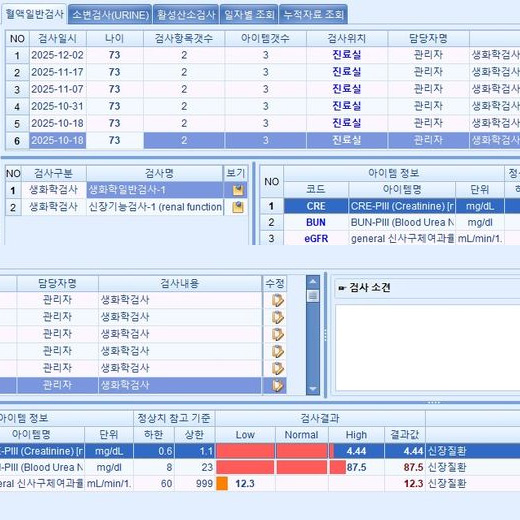Click 신장질환 note in the Creatinine row
The height and width of the screenshot is (520, 520).
click(447, 451)
